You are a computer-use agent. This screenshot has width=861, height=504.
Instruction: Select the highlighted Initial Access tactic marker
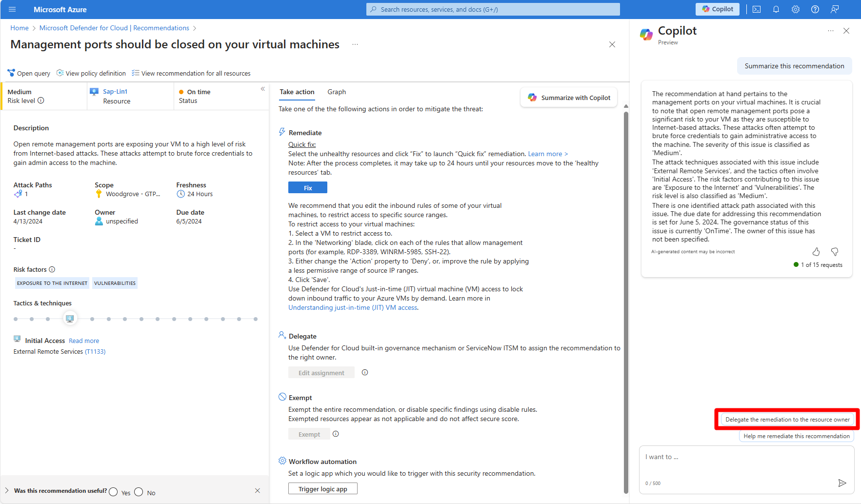pos(70,319)
